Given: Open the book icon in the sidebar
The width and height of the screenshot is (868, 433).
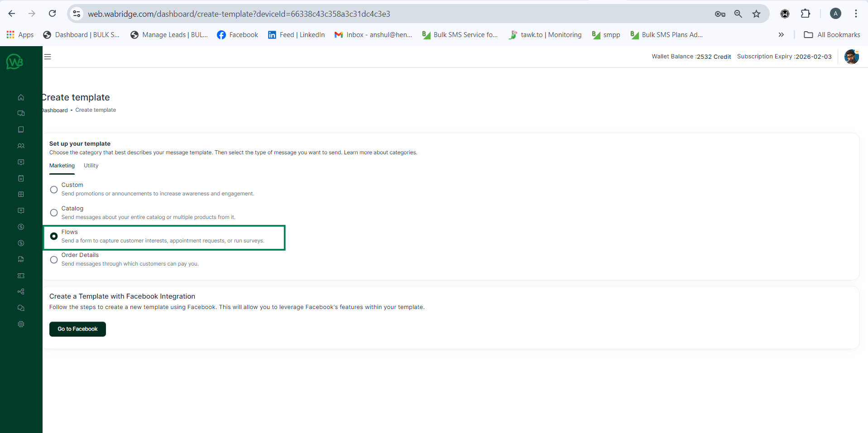Looking at the screenshot, I should click(21, 130).
